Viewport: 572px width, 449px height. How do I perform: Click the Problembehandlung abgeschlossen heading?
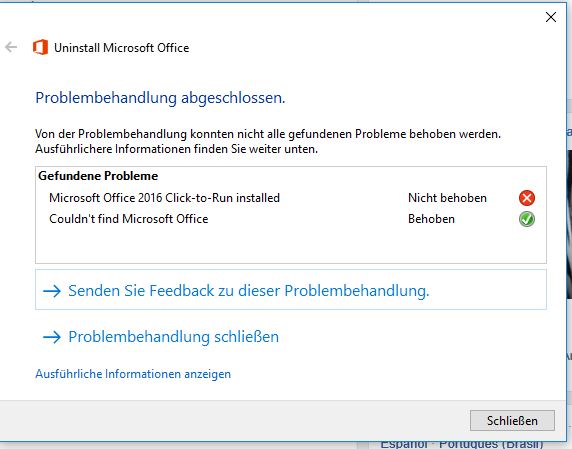click(160, 98)
